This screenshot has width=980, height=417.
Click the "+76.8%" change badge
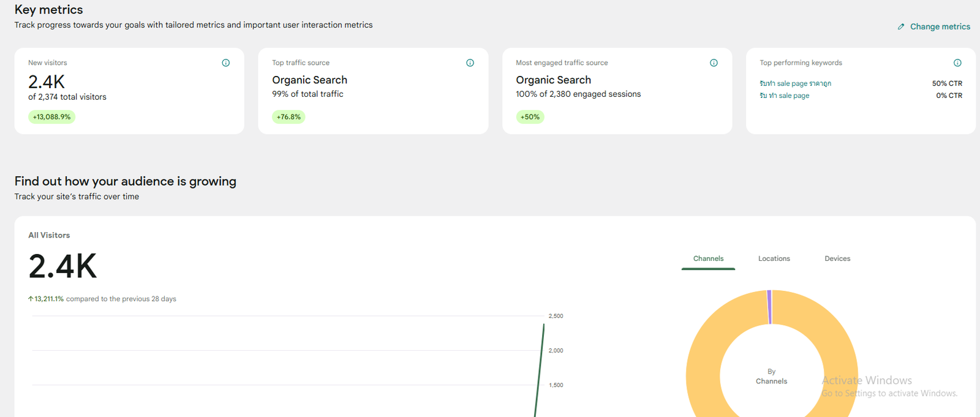tap(288, 117)
